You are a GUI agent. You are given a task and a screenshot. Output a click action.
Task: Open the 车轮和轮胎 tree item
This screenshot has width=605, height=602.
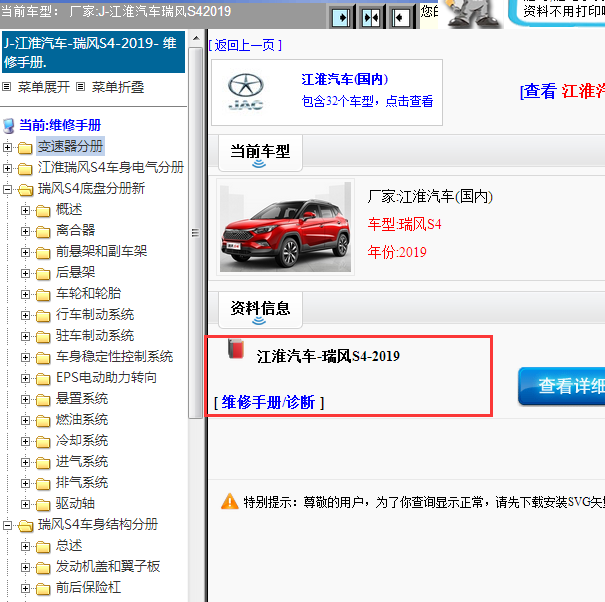(88, 293)
